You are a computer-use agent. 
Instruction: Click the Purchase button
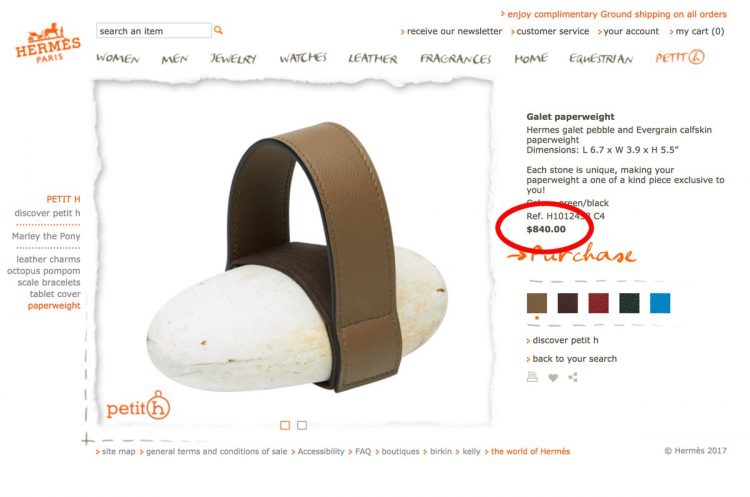(572, 254)
